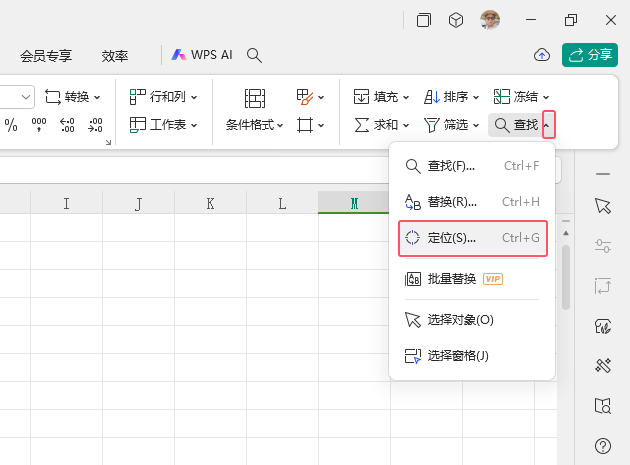The width and height of the screenshot is (630, 465).
Task: Click the 查找 find button
Action: coord(516,125)
